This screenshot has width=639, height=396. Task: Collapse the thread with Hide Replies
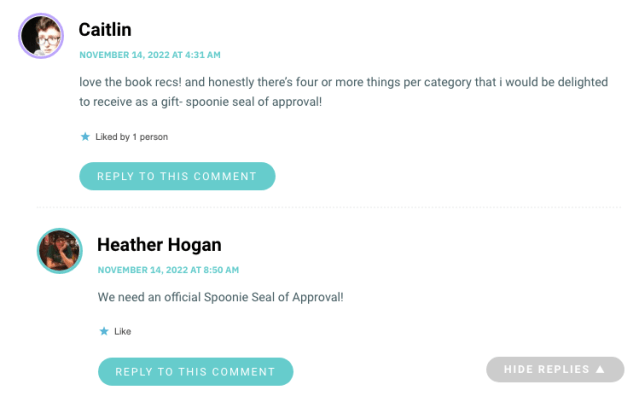tap(555, 370)
